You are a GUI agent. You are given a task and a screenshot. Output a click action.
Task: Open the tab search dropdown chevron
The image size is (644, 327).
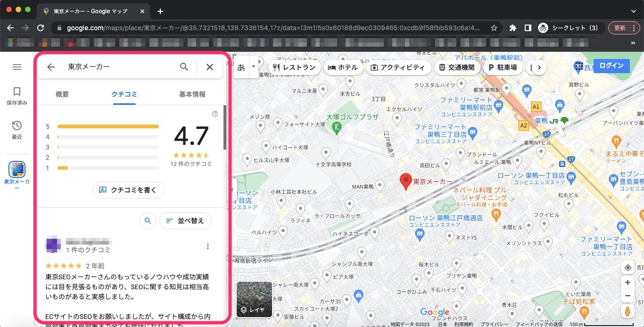click(633, 11)
